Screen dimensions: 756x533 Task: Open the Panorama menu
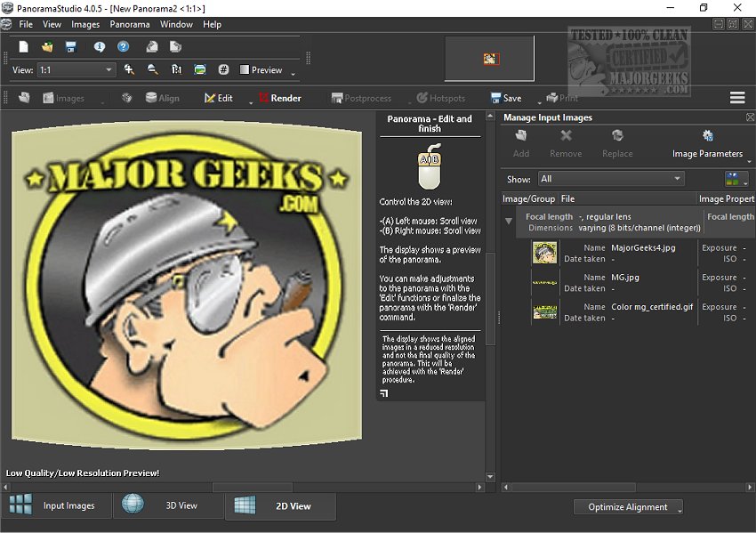pos(130,24)
